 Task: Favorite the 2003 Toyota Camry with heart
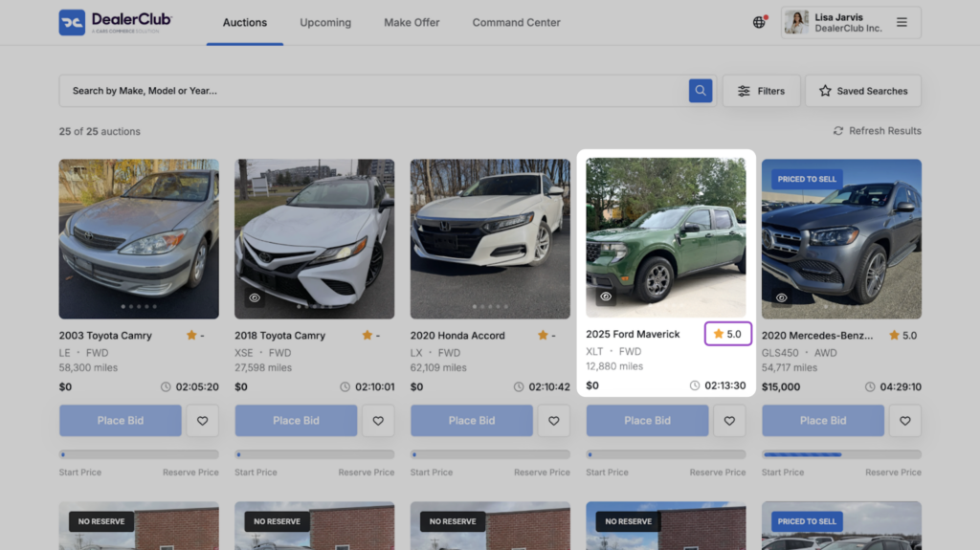(x=203, y=421)
